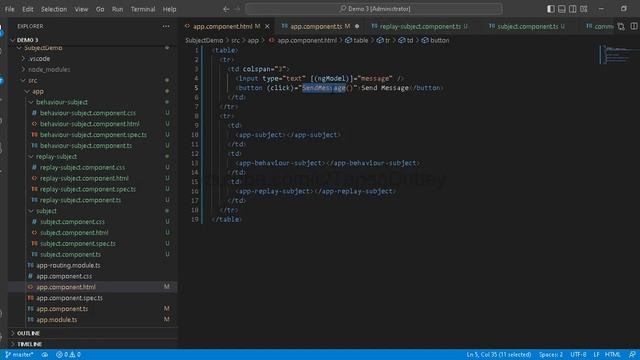Open subject.component.html file
Viewport: 640px width, 360px height.
74,233
